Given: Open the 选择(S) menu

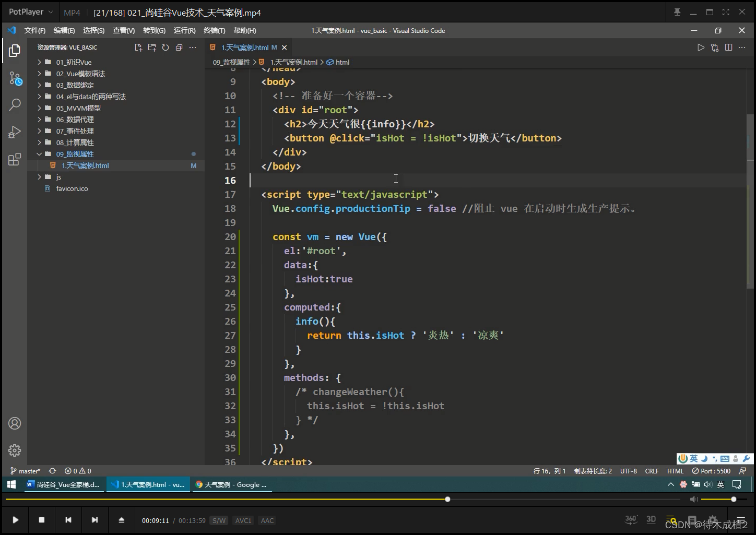Looking at the screenshot, I should coord(93,30).
